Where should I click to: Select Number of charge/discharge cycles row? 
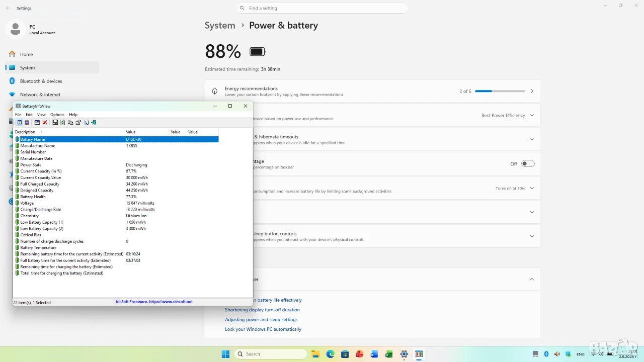pyautogui.click(x=116, y=241)
